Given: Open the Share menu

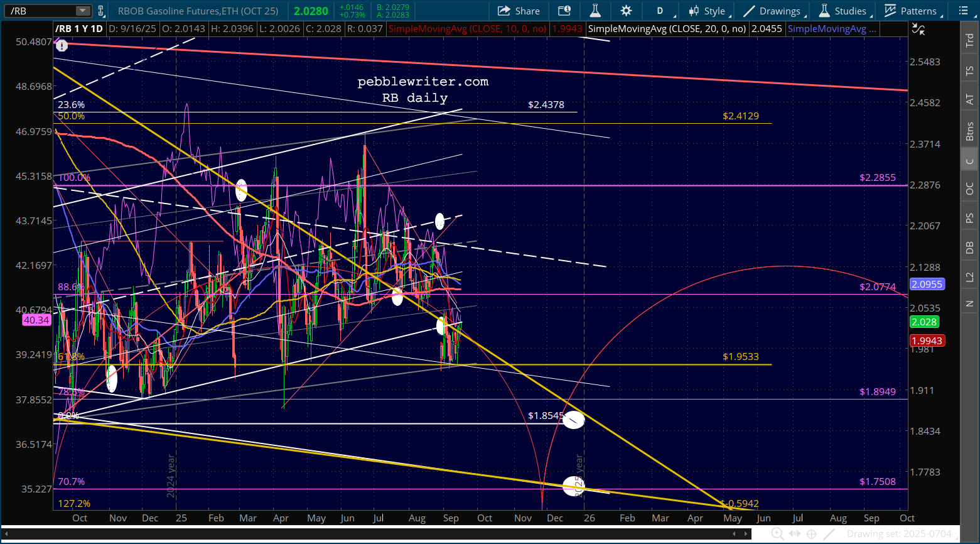Looking at the screenshot, I should 519,11.
